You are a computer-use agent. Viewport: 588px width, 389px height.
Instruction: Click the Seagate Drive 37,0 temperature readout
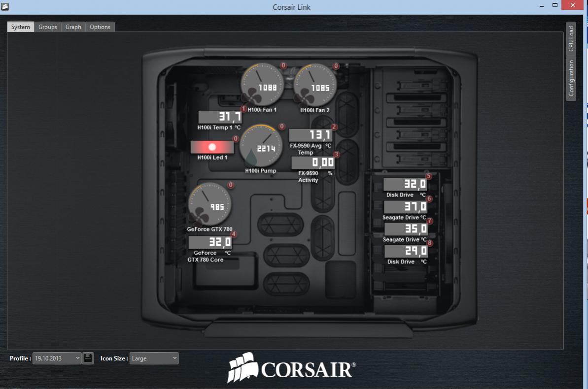coord(405,207)
